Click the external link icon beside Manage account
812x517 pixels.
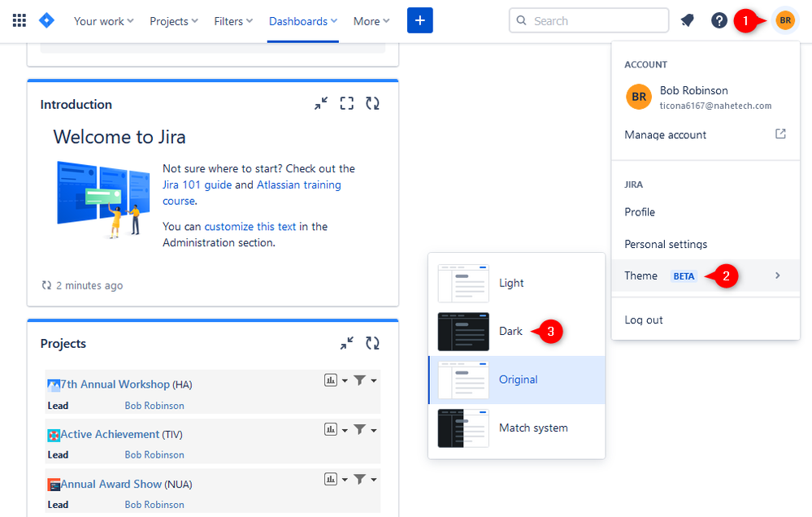[780, 134]
